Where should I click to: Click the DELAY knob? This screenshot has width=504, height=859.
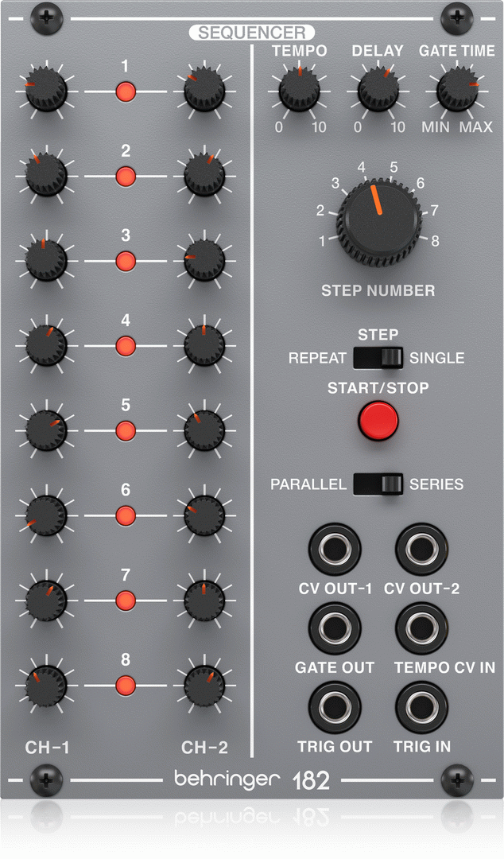point(378,89)
